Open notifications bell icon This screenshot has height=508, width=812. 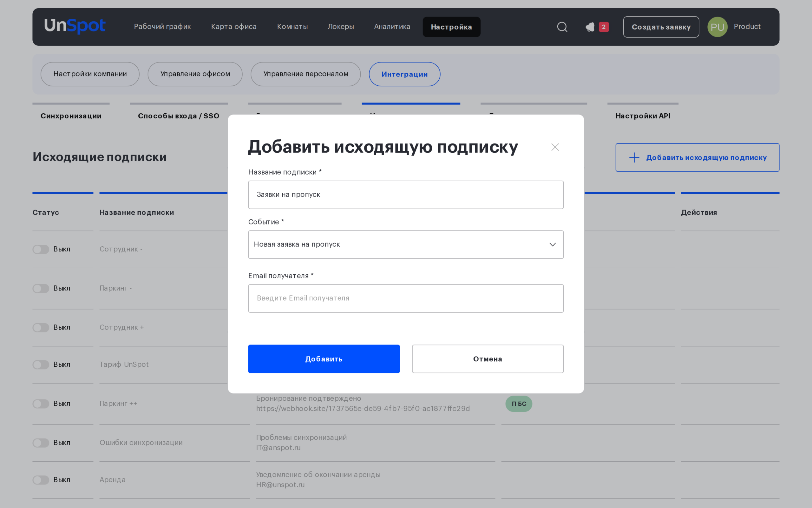point(590,27)
